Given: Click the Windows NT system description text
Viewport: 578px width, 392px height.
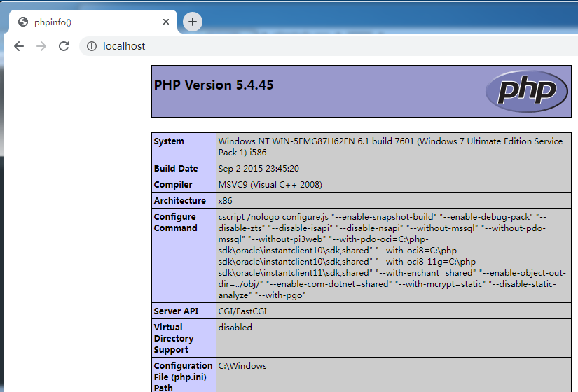Looking at the screenshot, I should tap(390, 146).
